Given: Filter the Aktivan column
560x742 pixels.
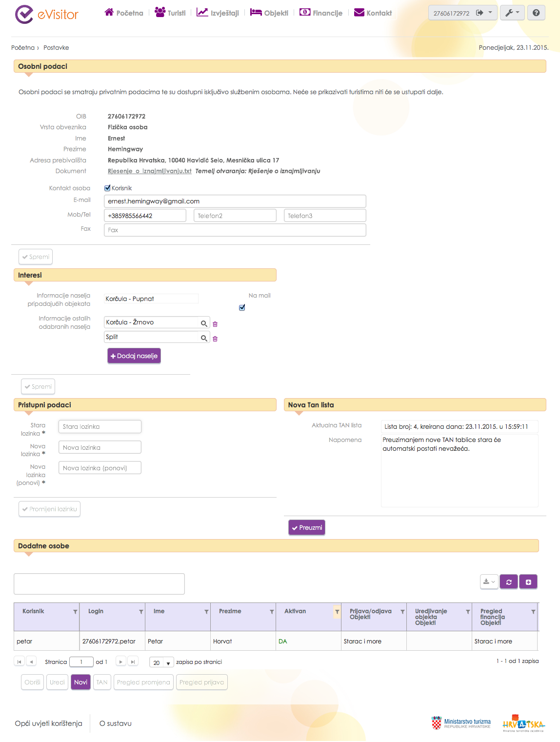Looking at the screenshot, I should pos(337,612).
